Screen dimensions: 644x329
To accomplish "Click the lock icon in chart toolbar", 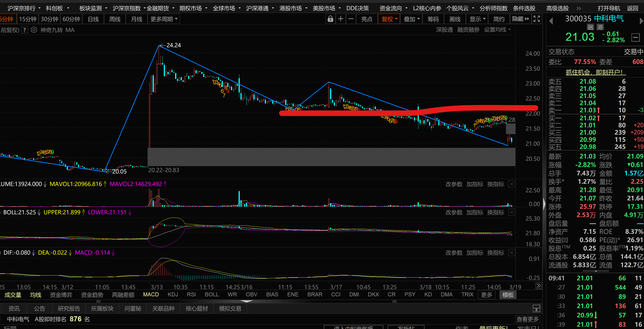I will 330,19.
